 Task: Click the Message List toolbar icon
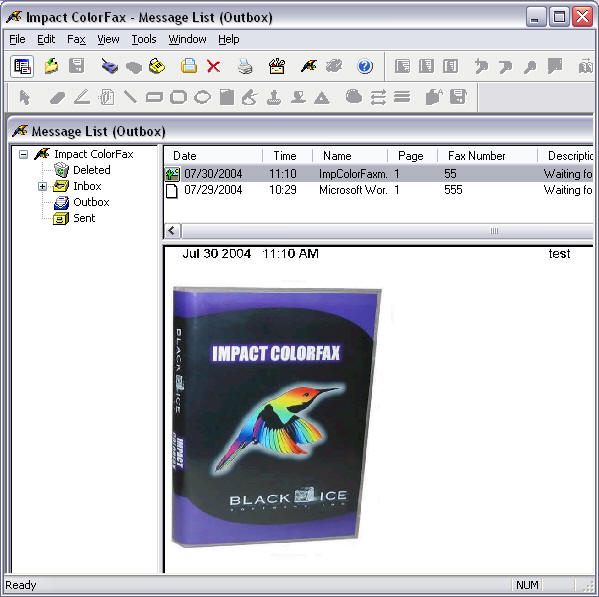click(22, 67)
